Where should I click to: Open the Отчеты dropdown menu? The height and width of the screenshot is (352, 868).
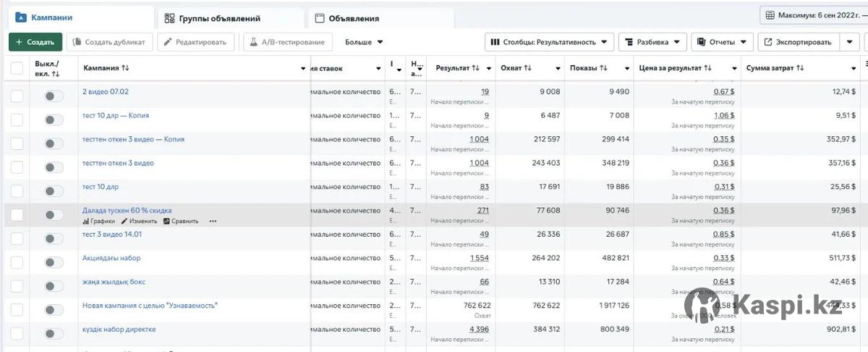(722, 42)
